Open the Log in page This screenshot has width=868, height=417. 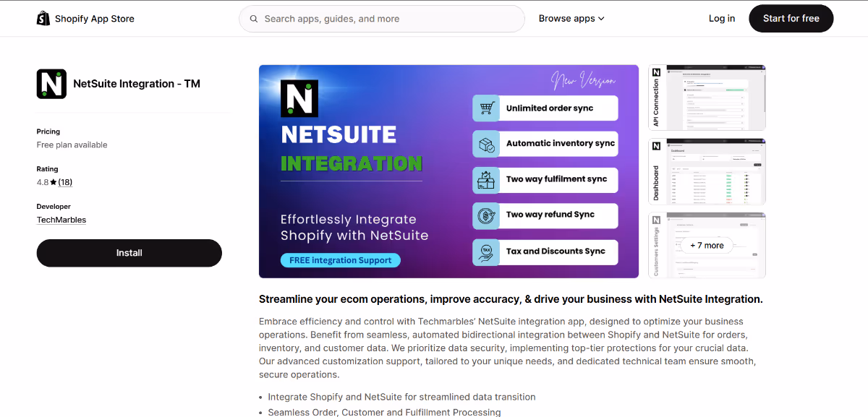(x=721, y=18)
